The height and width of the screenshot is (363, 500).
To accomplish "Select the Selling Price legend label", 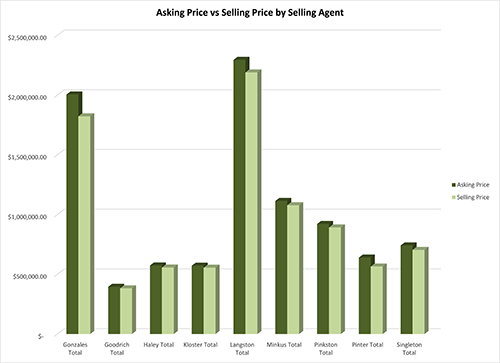I will 473,197.
